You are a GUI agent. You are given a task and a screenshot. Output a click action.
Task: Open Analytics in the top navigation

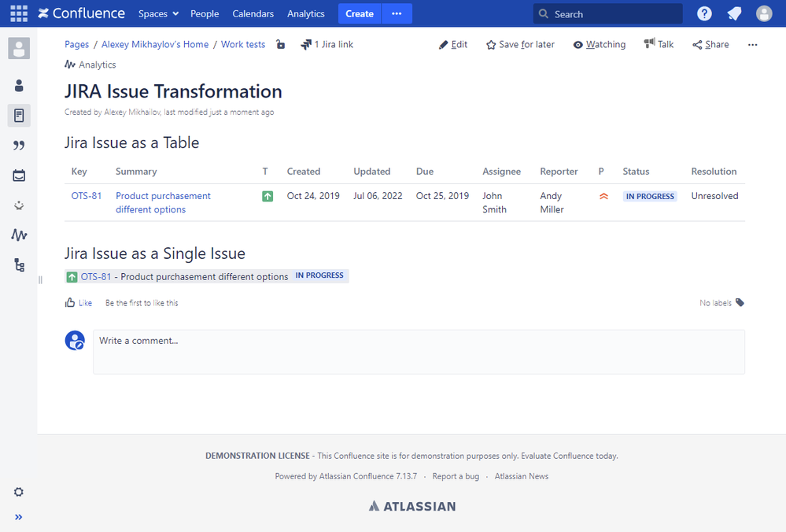pos(306,14)
